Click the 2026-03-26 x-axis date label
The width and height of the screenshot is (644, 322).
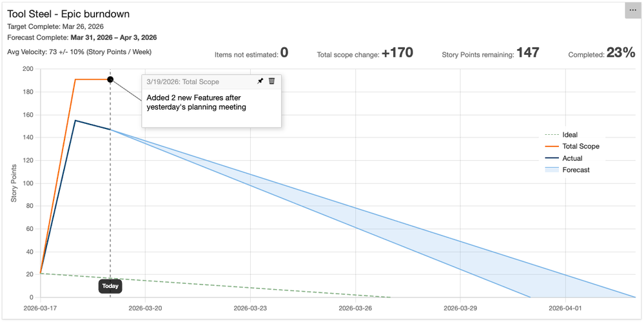[x=356, y=308]
